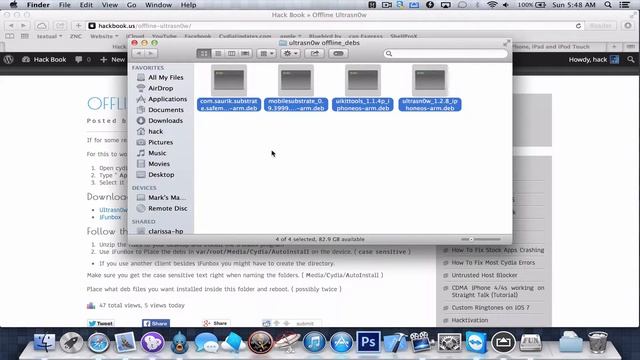Open Custom Ringtones on iOS 7 link

pos(490,307)
